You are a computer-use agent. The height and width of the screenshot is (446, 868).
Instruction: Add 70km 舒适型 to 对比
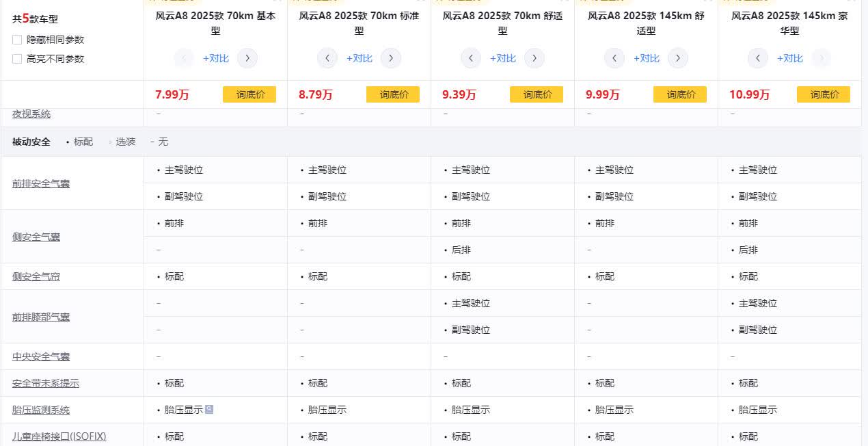(x=502, y=58)
